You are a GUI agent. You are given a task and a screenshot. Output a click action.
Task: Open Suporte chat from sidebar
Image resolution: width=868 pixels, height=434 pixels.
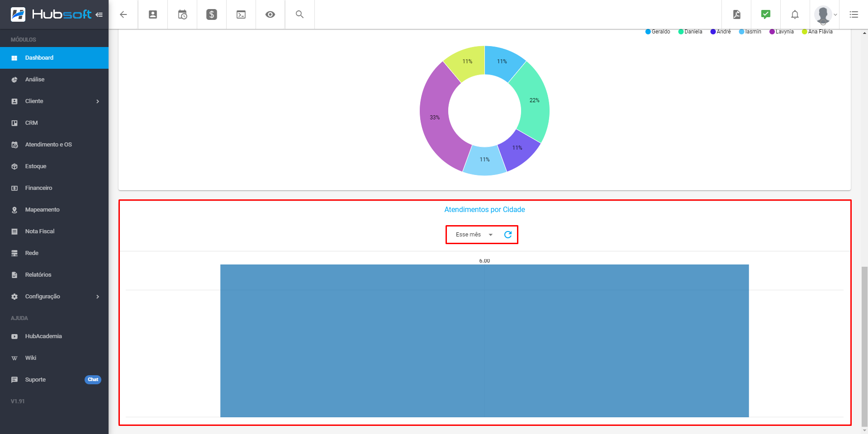tap(35, 379)
